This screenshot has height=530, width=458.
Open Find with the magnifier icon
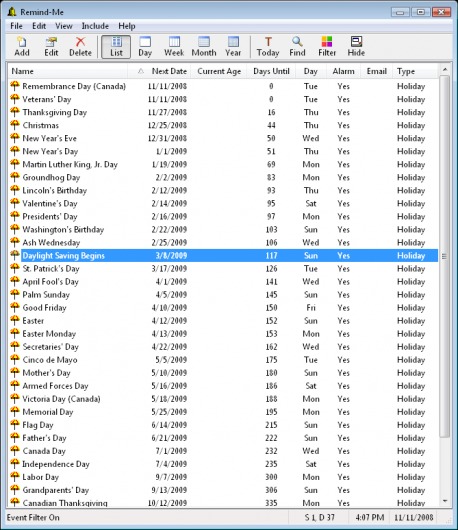click(x=297, y=47)
